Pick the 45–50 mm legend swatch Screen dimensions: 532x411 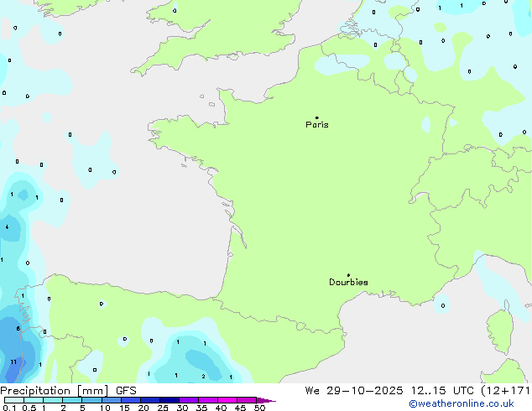[247, 400]
